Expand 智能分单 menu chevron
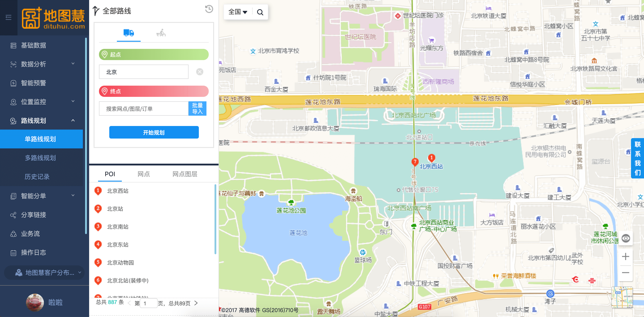The height and width of the screenshot is (317, 644). [73, 195]
